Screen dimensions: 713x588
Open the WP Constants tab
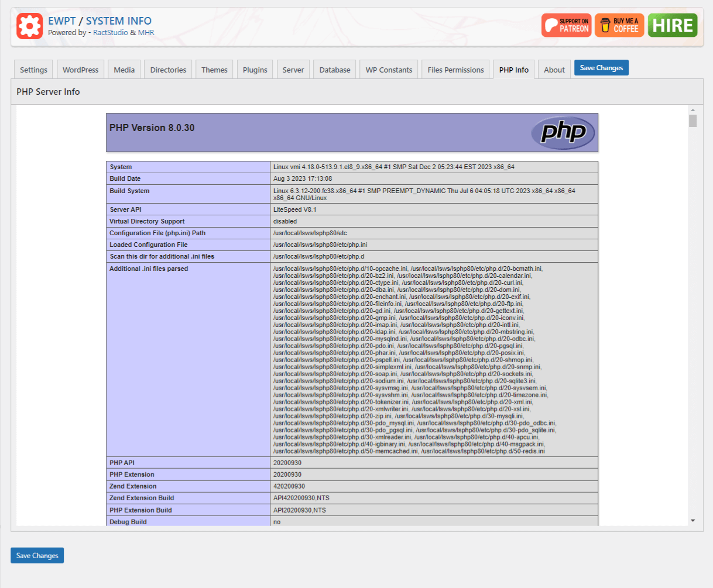coord(389,70)
